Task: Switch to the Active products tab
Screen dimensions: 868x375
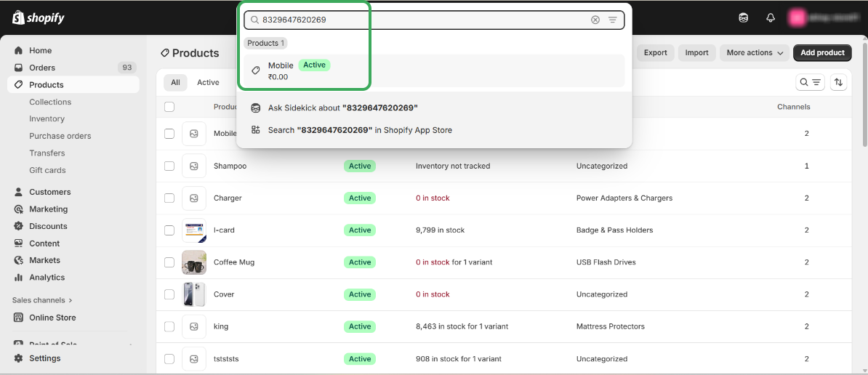Action: click(208, 82)
